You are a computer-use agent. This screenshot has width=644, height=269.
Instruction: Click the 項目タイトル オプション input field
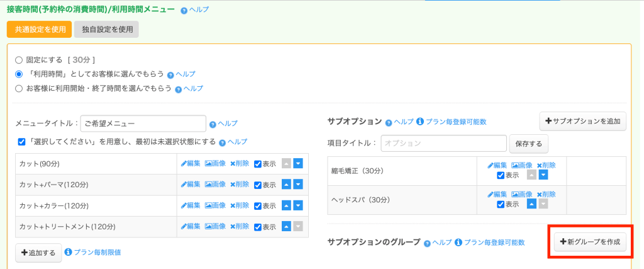443,143
